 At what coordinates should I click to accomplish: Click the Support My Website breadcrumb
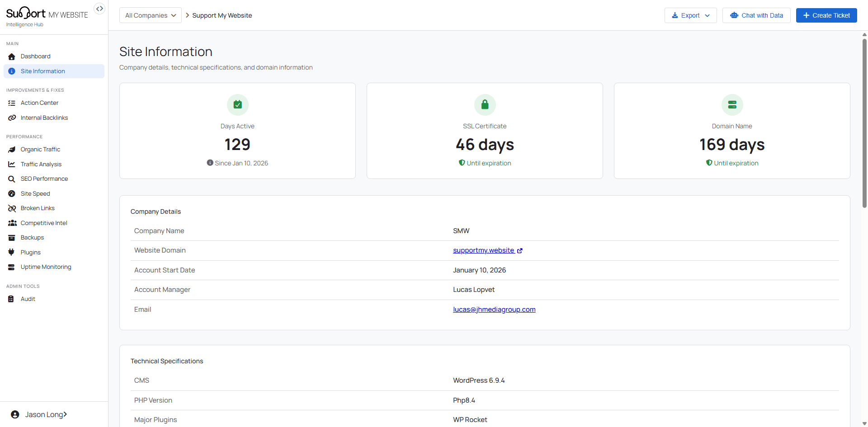[222, 15]
